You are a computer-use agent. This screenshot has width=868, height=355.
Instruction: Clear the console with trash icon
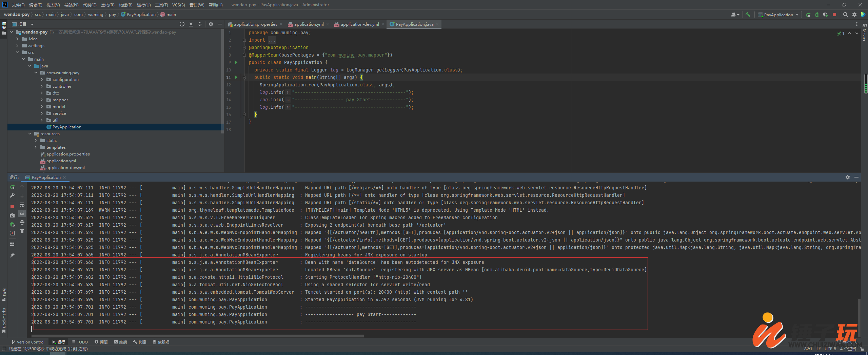tap(22, 231)
